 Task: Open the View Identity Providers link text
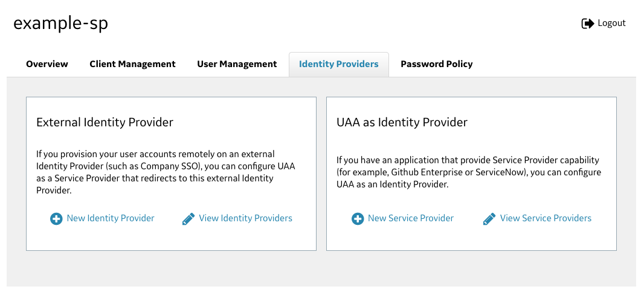point(246,218)
